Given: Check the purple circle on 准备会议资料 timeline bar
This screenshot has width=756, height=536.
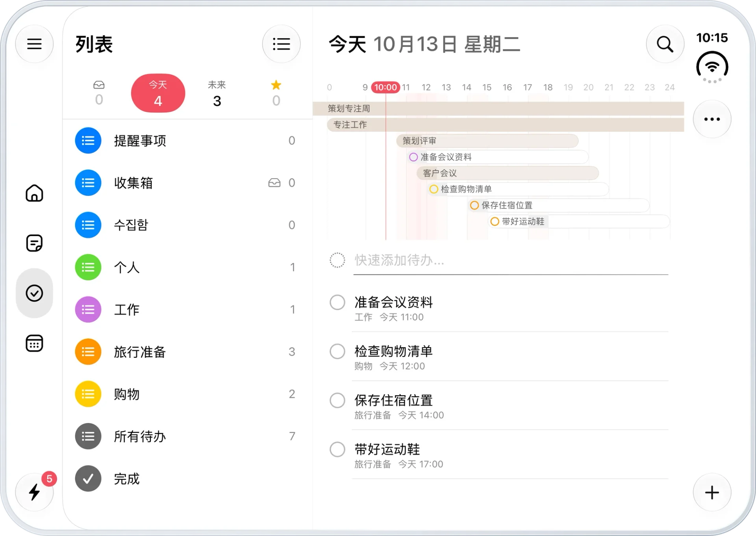Looking at the screenshot, I should (413, 157).
